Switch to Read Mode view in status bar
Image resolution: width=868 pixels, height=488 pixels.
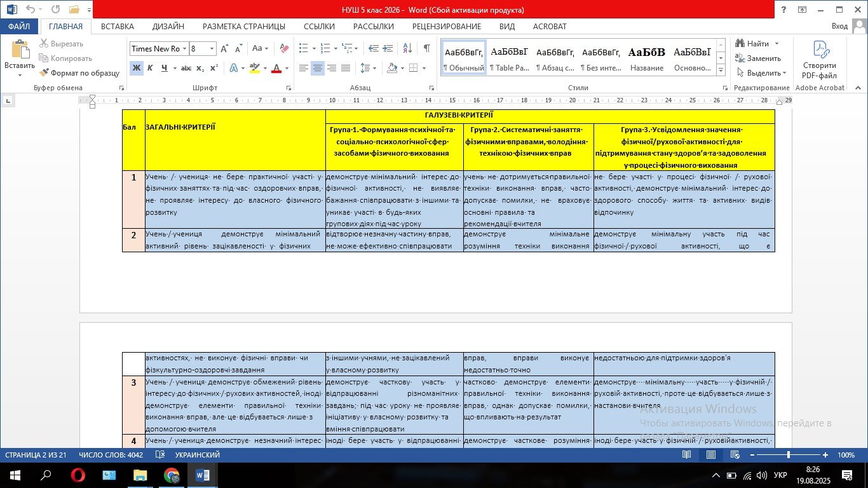686,455
